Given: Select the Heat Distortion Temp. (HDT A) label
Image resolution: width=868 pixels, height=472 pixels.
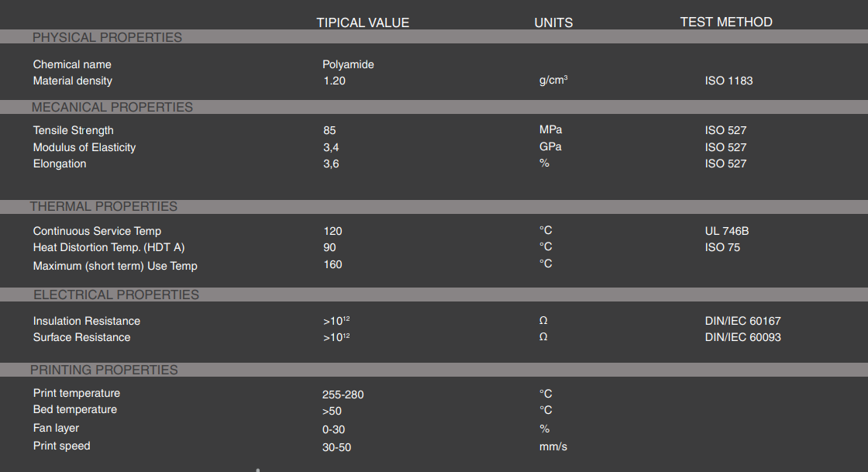Looking at the screenshot, I should pos(108,247).
